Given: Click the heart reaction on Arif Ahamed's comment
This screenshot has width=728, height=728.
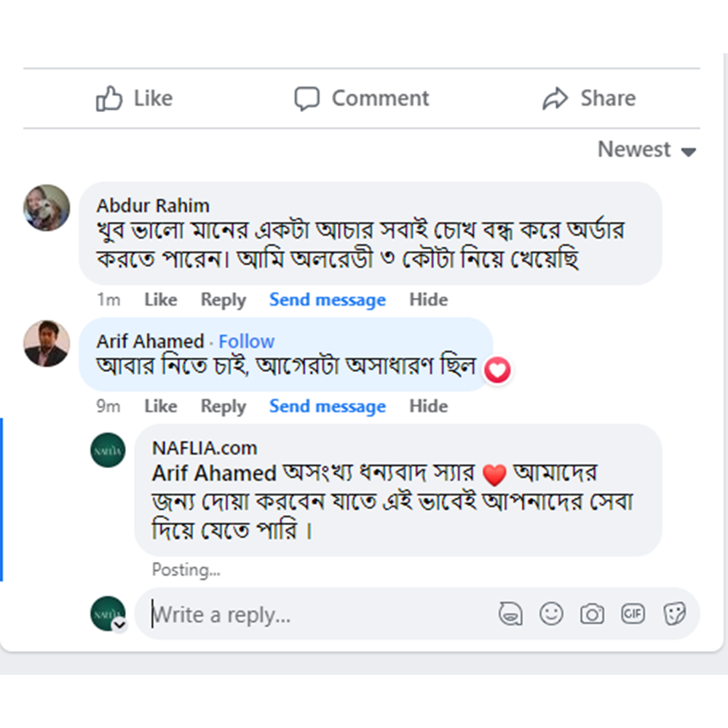Looking at the screenshot, I should point(498,371).
